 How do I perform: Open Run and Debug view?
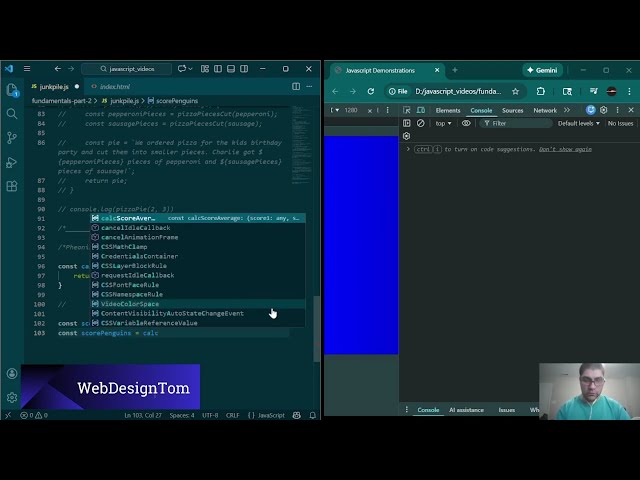pyautogui.click(x=12, y=162)
